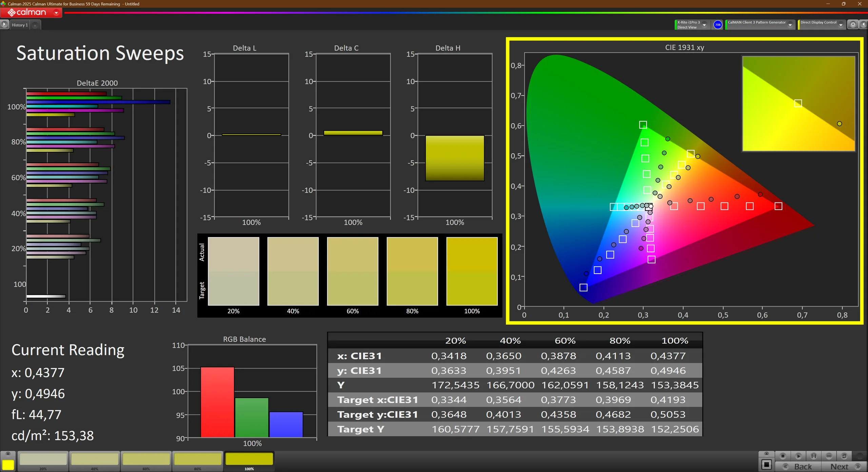Expand the yellow color selector arrow
The height and width of the screenshot is (472, 868).
[x=8, y=454]
